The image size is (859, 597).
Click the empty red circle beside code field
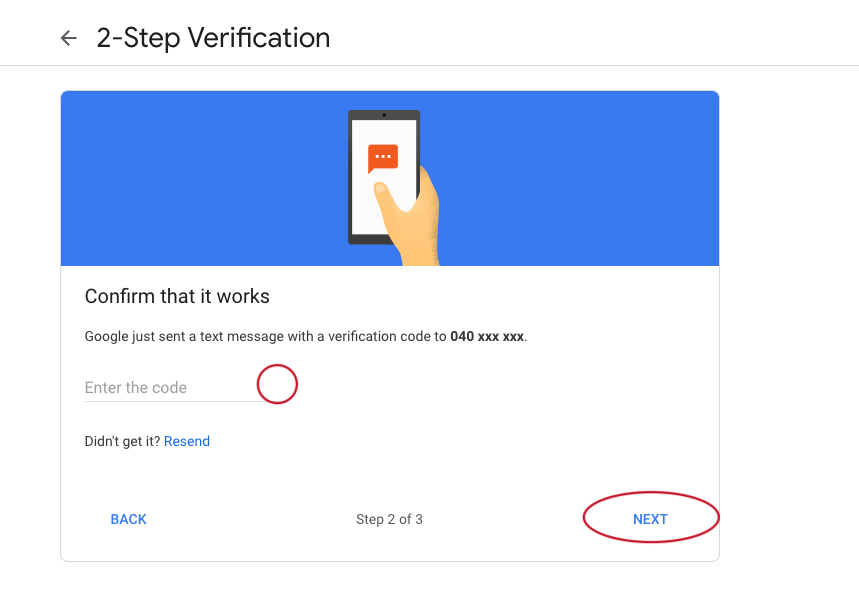coord(277,384)
